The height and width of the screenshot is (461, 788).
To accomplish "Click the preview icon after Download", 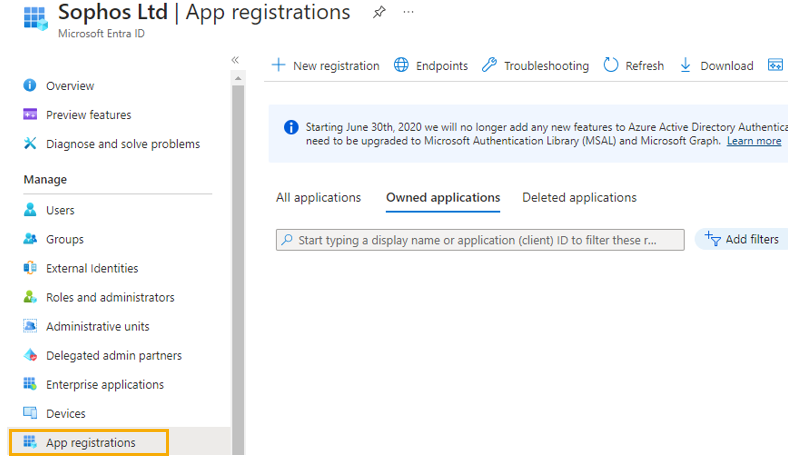I will tap(775, 65).
